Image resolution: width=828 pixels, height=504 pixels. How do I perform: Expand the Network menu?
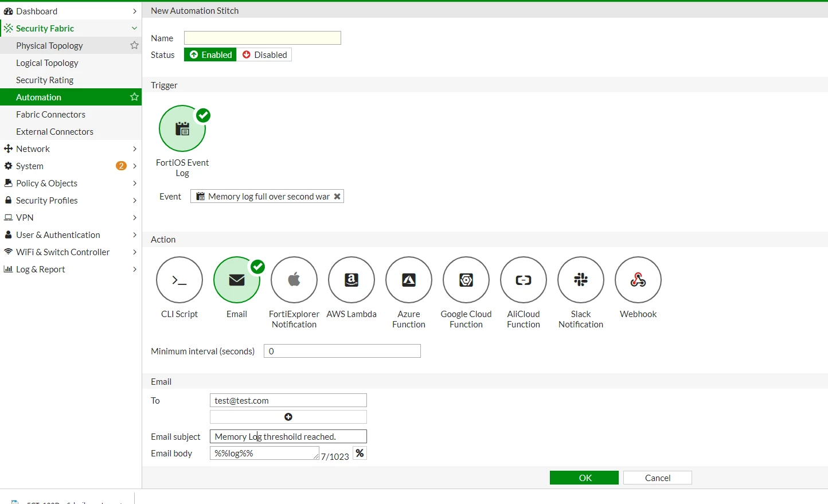pos(71,149)
